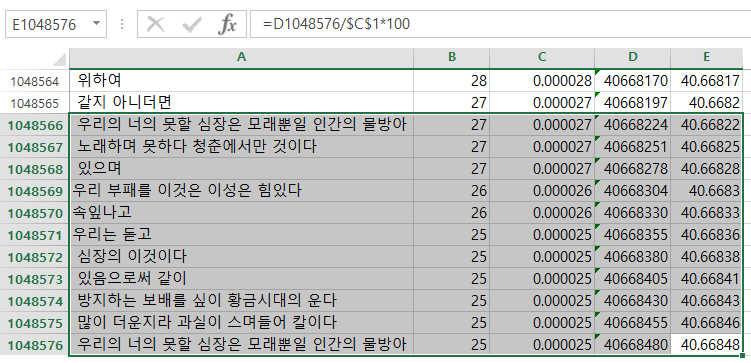Viewport: 751px width, 363px height.
Task: Select row header 1048569
Action: pos(34,191)
